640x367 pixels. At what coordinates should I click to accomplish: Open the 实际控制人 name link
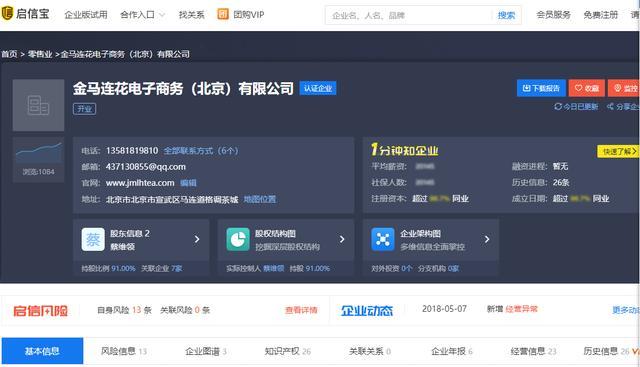[x=273, y=269]
